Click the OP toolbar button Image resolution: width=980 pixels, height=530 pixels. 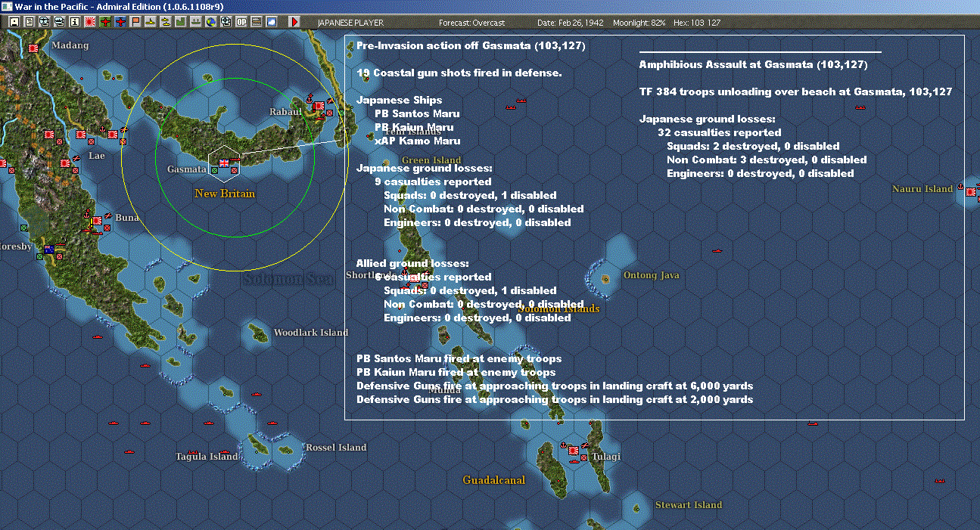tap(241, 22)
